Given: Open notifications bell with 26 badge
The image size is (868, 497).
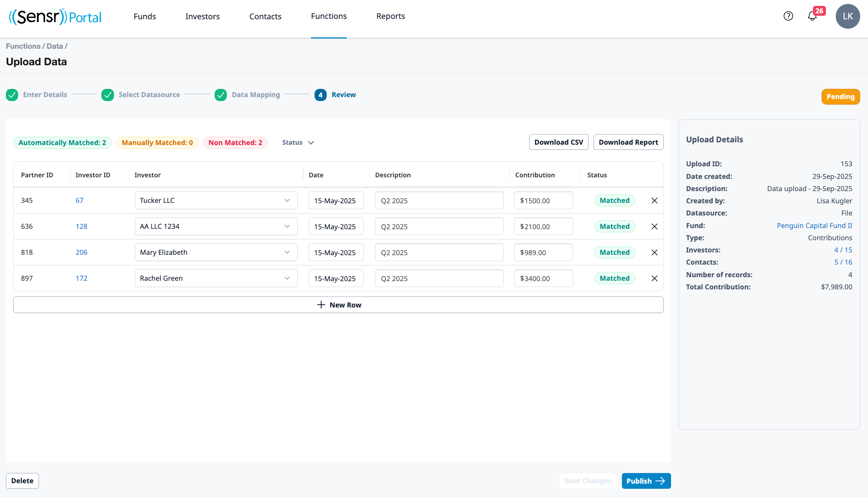Looking at the screenshot, I should point(812,16).
